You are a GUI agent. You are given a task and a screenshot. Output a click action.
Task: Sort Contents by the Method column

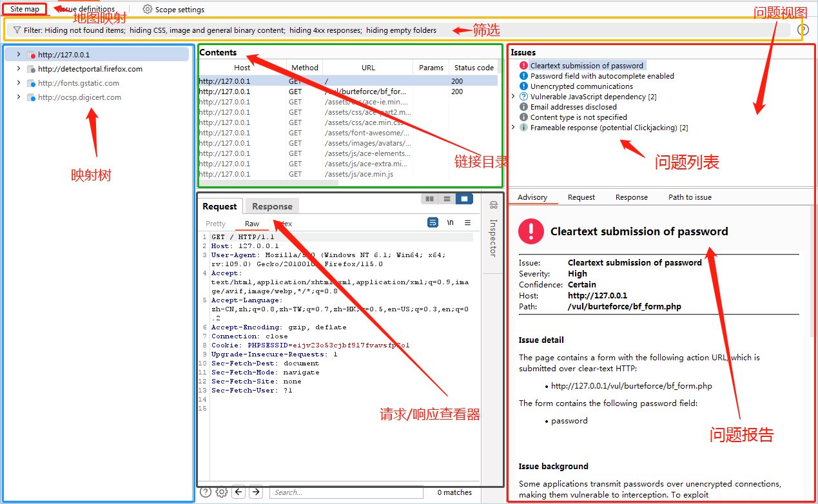pyautogui.click(x=305, y=67)
